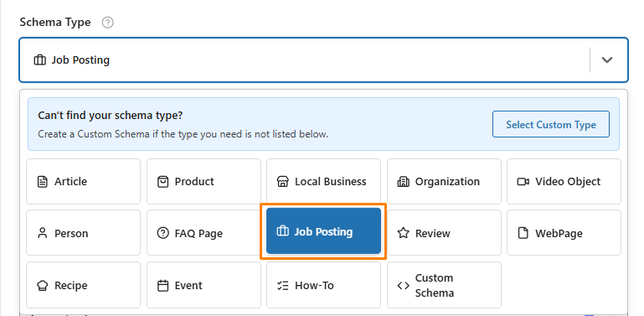The image size is (644, 316).
Task: Choose the Recipe schema type
Action: click(x=84, y=285)
